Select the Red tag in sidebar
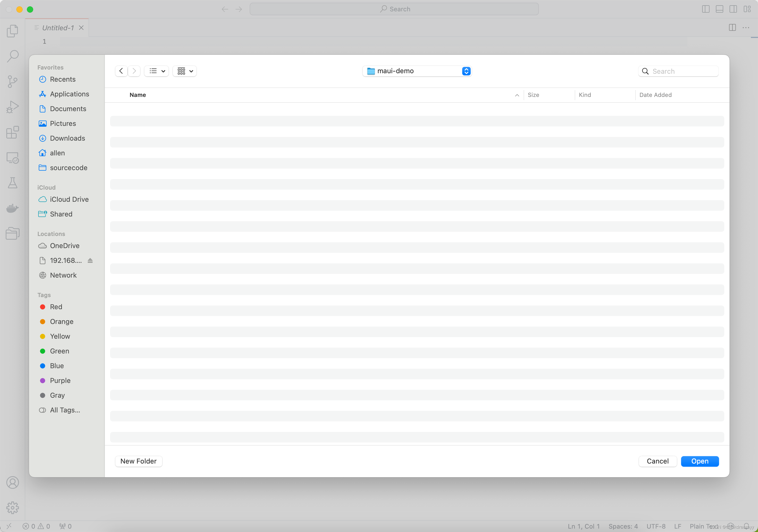 click(x=56, y=307)
